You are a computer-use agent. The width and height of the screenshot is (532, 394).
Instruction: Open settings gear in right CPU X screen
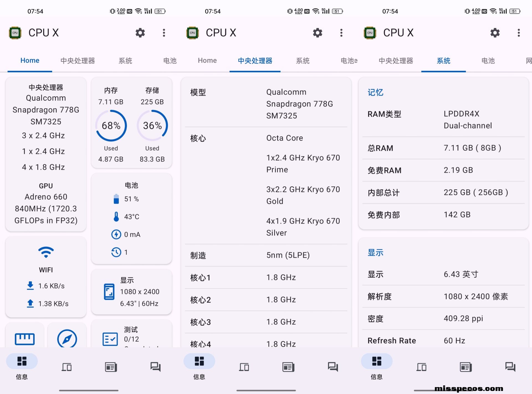pos(495,33)
